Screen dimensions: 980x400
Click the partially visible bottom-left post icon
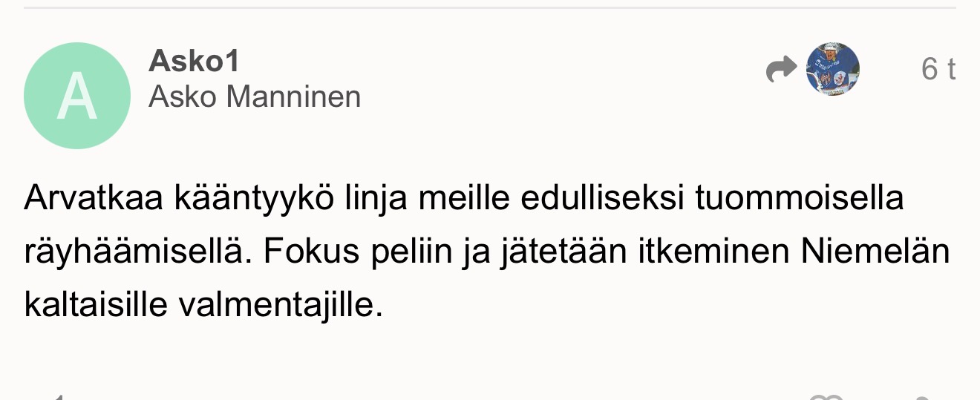click(x=58, y=397)
